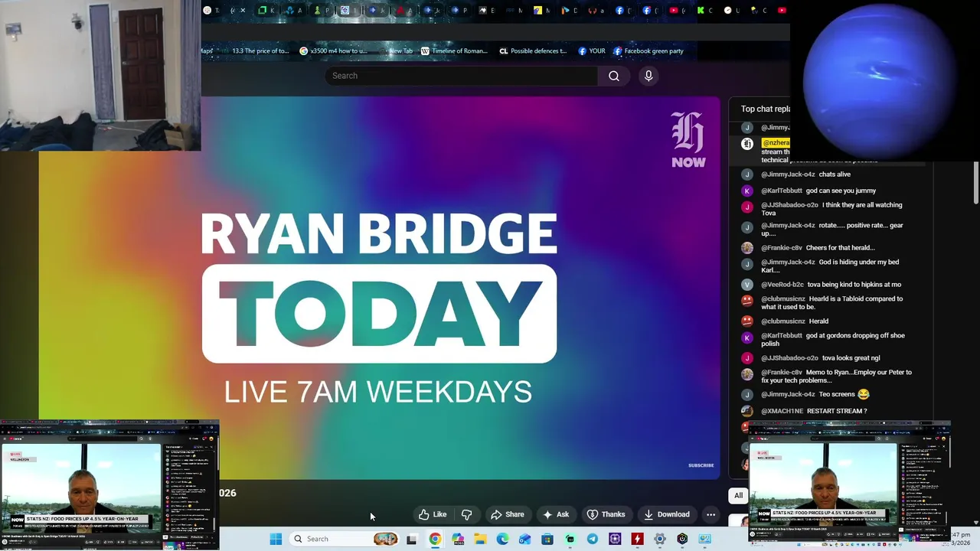Click inside the YouTube Search field
Screen dimensions: 980x551
462,76
